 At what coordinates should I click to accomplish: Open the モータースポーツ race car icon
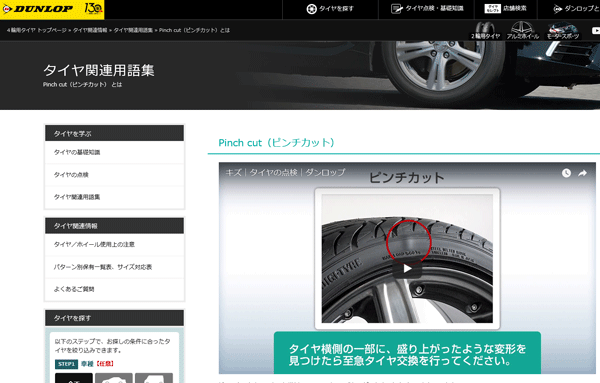(563, 31)
